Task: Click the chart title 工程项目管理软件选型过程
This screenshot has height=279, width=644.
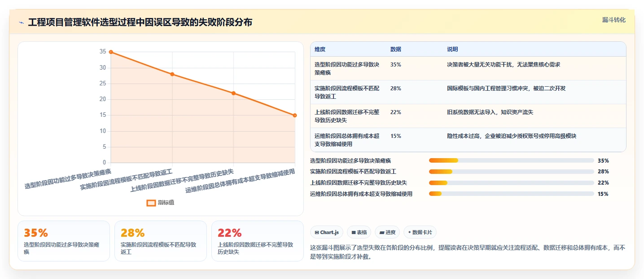Action: point(140,22)
